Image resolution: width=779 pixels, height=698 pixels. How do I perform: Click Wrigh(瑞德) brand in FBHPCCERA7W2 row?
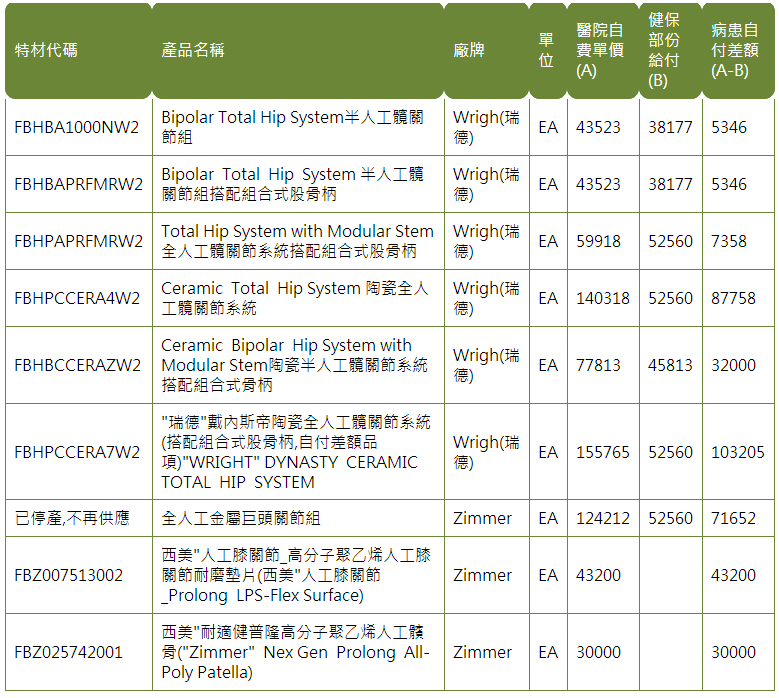[486, 452]
